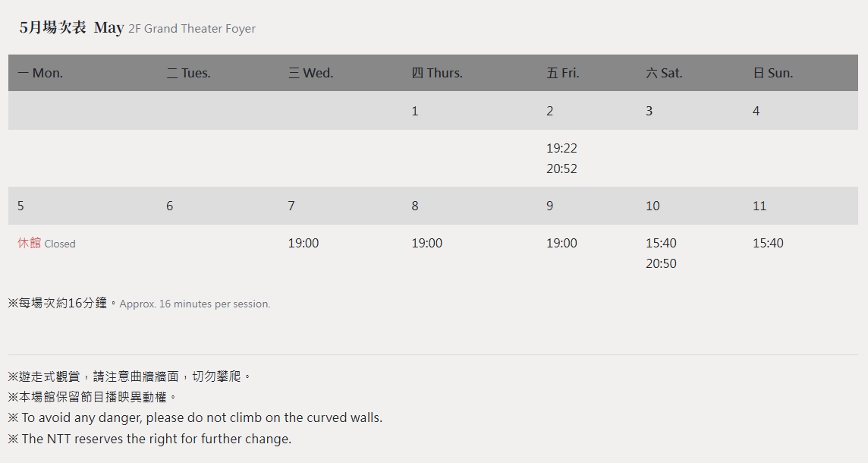Screen dimensions: 868x463
Task: Select the 20:52 session on Friday
Action: pyautogui.click(x=561, y=169)
